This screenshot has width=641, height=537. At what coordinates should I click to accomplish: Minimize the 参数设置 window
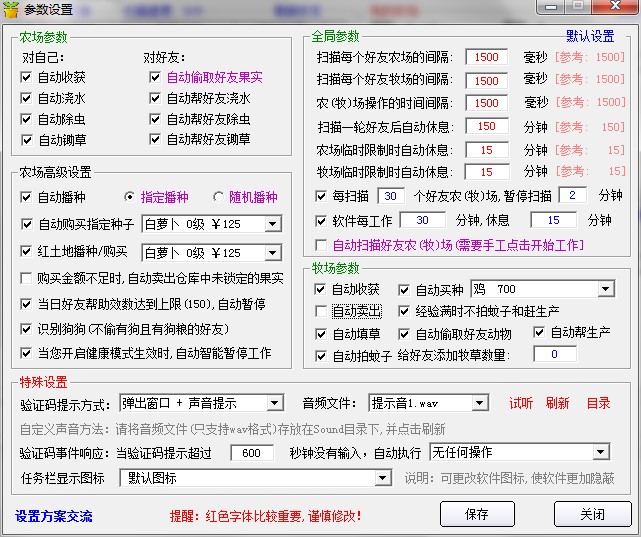click(551, 7)
